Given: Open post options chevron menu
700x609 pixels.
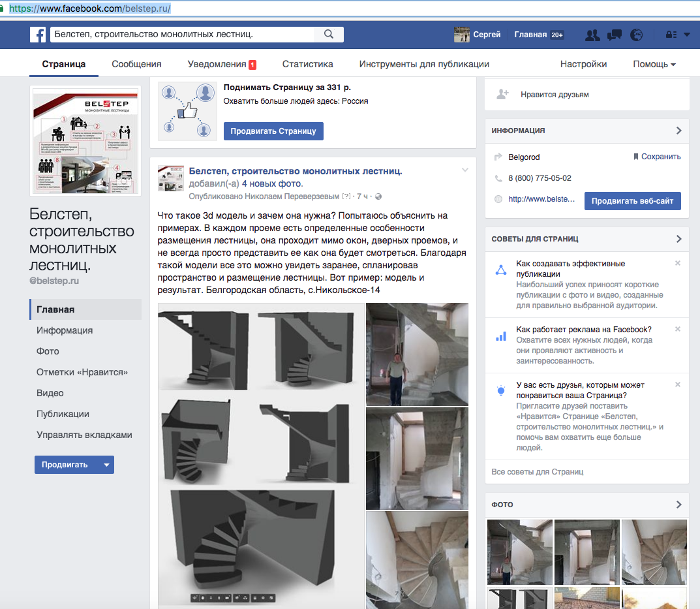Looking at the screenshot, I should 465,170.
